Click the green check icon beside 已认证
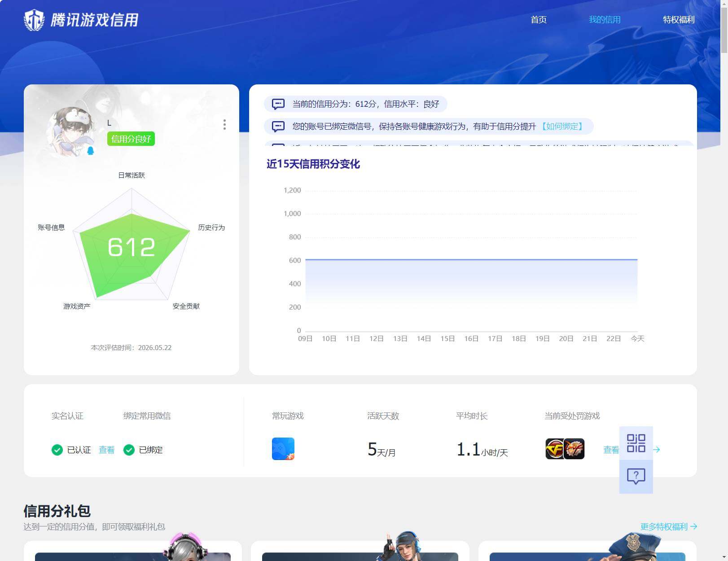This screenshot has width=728, height=561. (x=57, y=450)
